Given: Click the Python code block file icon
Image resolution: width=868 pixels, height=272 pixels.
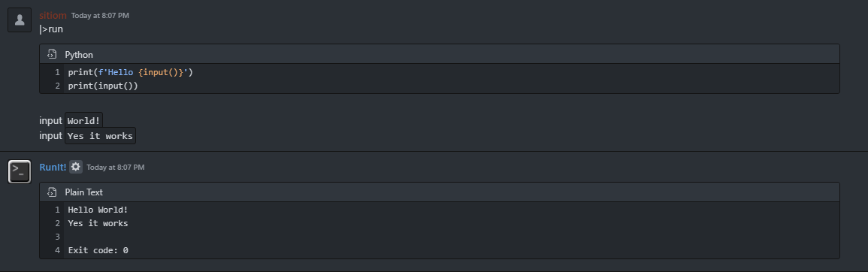Looking at the screenshot, I should [52, 54].
